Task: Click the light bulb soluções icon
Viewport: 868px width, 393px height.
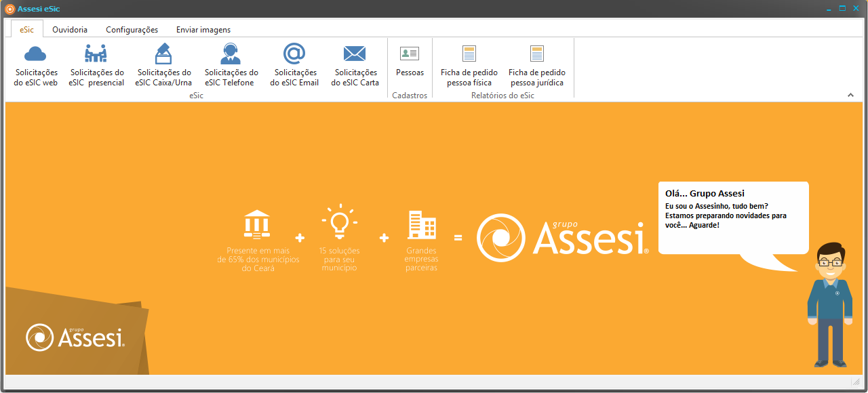Action: [x=339, y=223]
